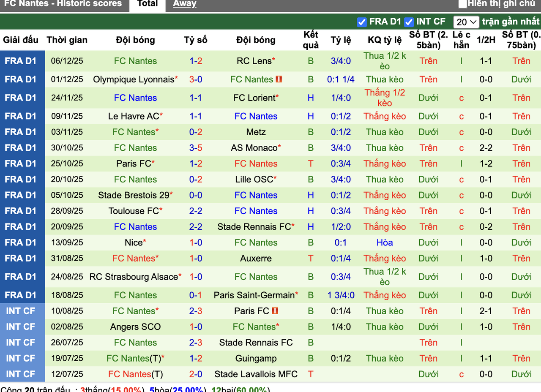Click odds 1 3/4:0 in PSG row

tap(341, 295)
